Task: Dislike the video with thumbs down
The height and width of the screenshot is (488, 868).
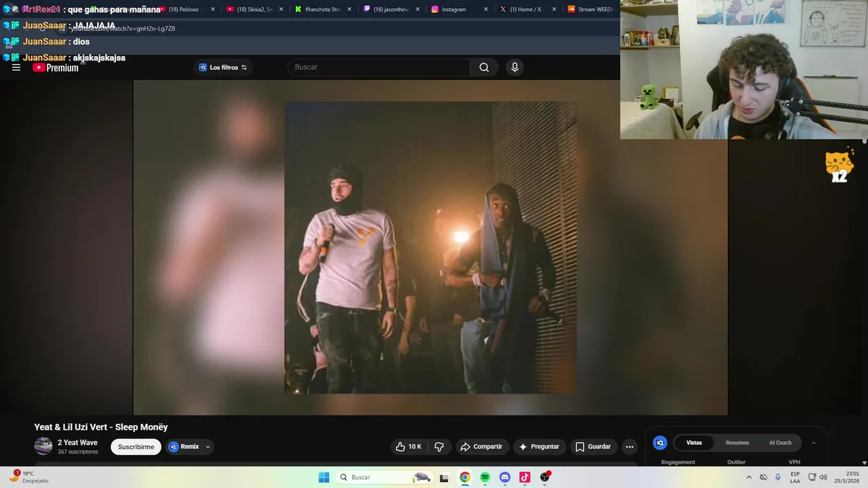Action: pyautogui.click(x=439, y=447)
